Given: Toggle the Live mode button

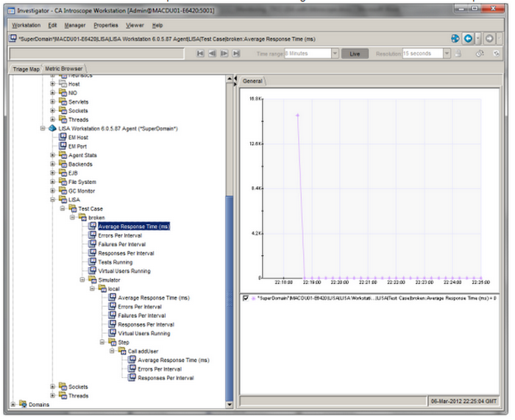Looking at the screenshot, I should [356, 54].
